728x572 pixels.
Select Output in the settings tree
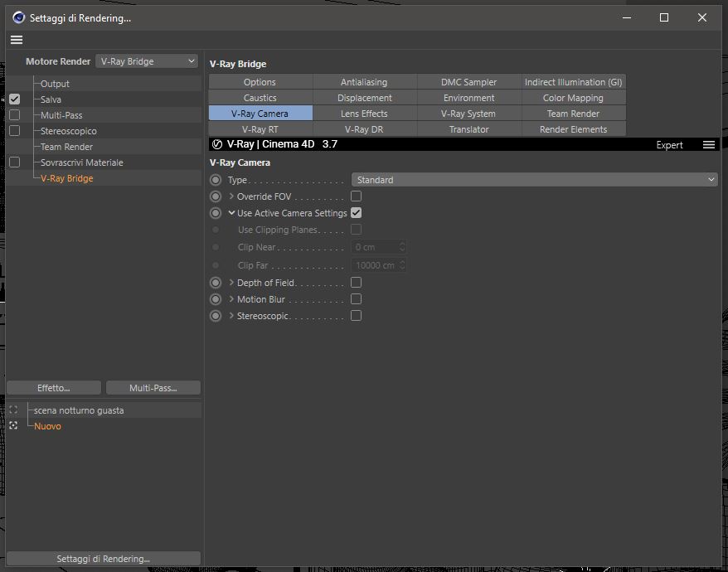click(x=55, y=84)
